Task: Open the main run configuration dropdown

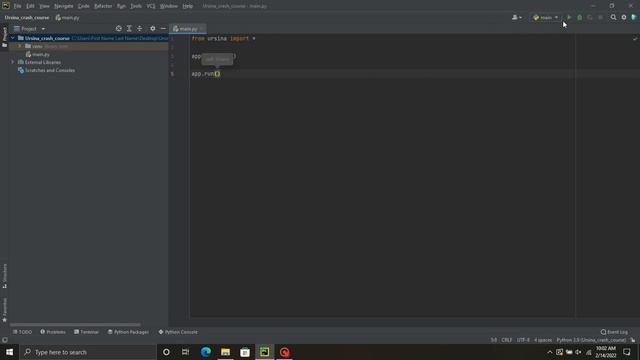Action: (546, 18)
